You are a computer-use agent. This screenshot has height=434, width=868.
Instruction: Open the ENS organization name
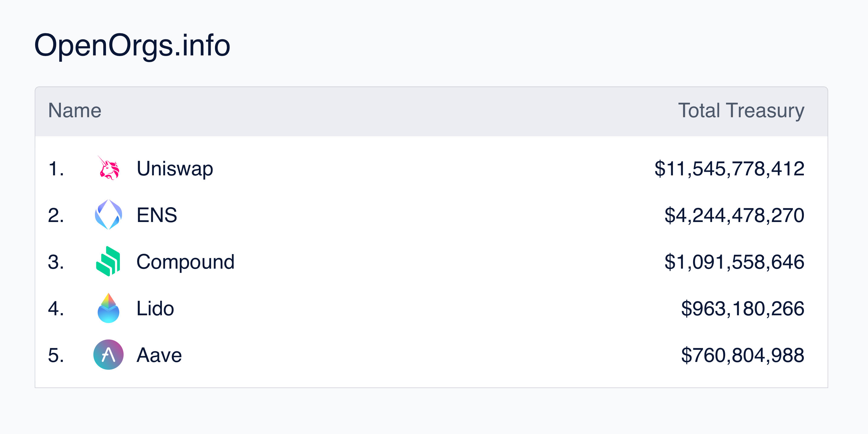pos(157,215)
